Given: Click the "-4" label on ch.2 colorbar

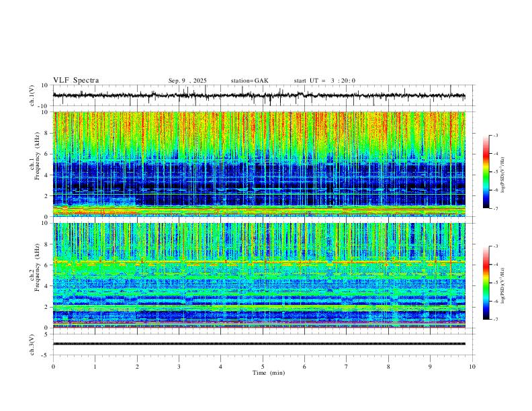Looking at the screenshot, I should pyautogui.click(x=496, y=265).
